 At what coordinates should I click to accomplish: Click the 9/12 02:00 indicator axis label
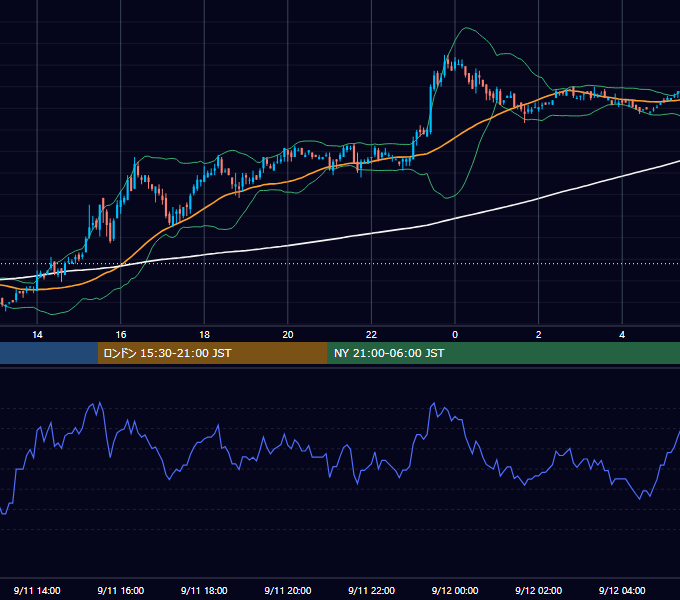point(539,590)
